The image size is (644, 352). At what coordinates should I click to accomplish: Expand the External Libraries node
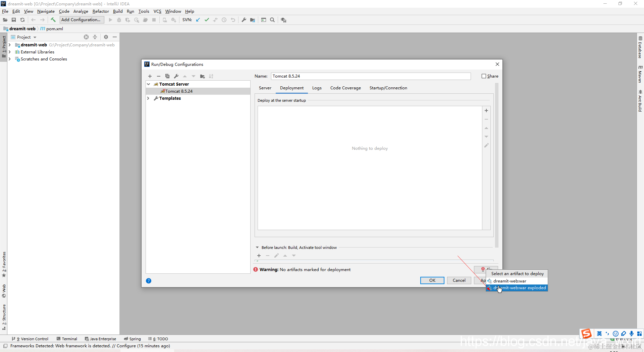[10, 52]
